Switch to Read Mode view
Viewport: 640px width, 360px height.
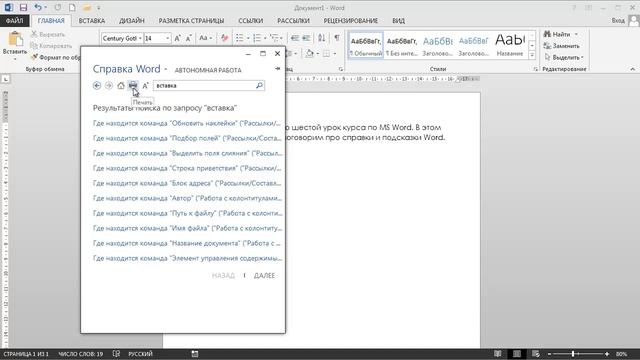pos(498,354)
